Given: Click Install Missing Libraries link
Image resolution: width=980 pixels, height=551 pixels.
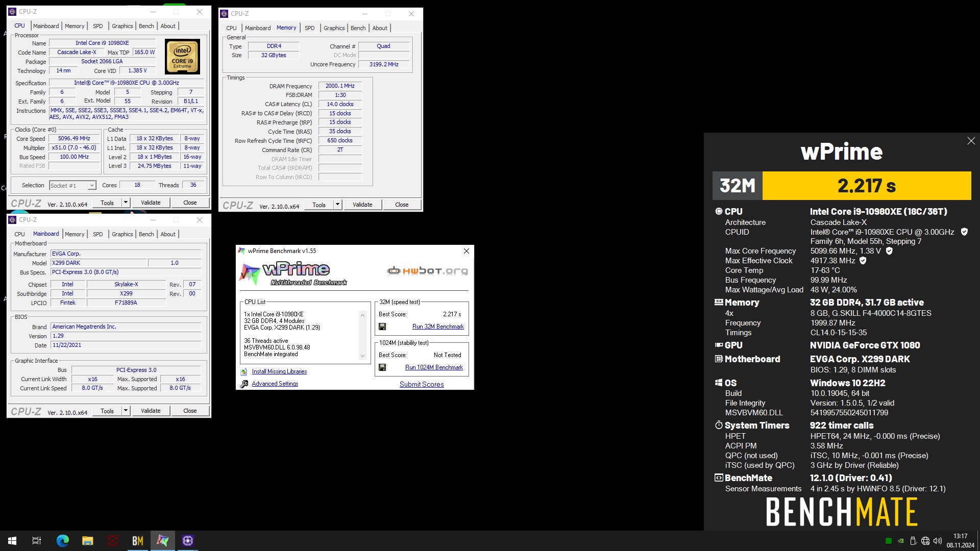Looking at the screenshot, I should (x=279, y=372).
